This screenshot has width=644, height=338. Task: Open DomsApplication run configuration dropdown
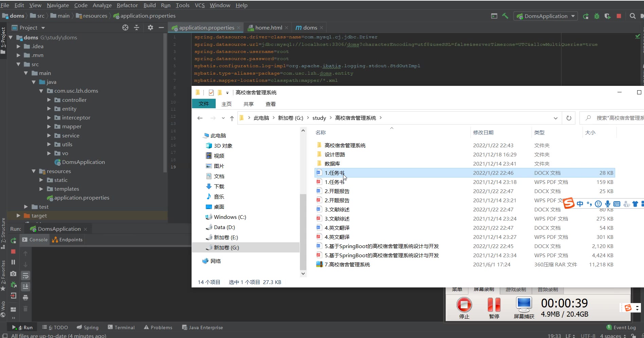(x=546, y=16)
